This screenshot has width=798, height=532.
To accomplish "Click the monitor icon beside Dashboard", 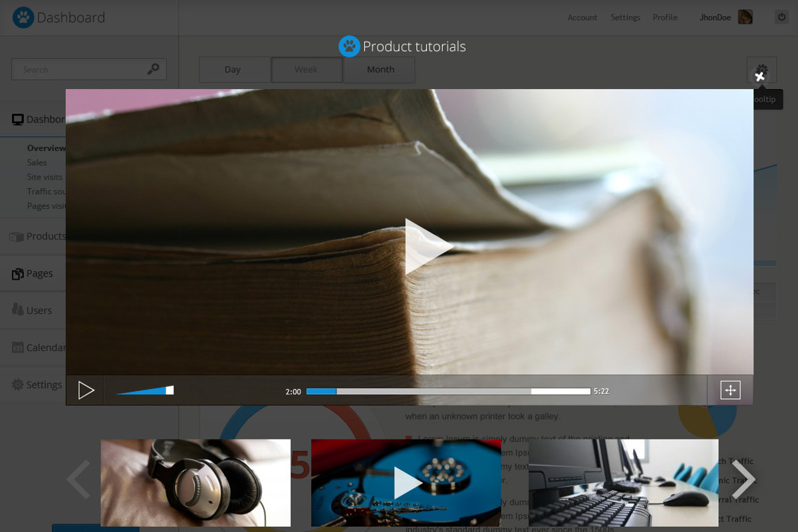I will [18, 120].
